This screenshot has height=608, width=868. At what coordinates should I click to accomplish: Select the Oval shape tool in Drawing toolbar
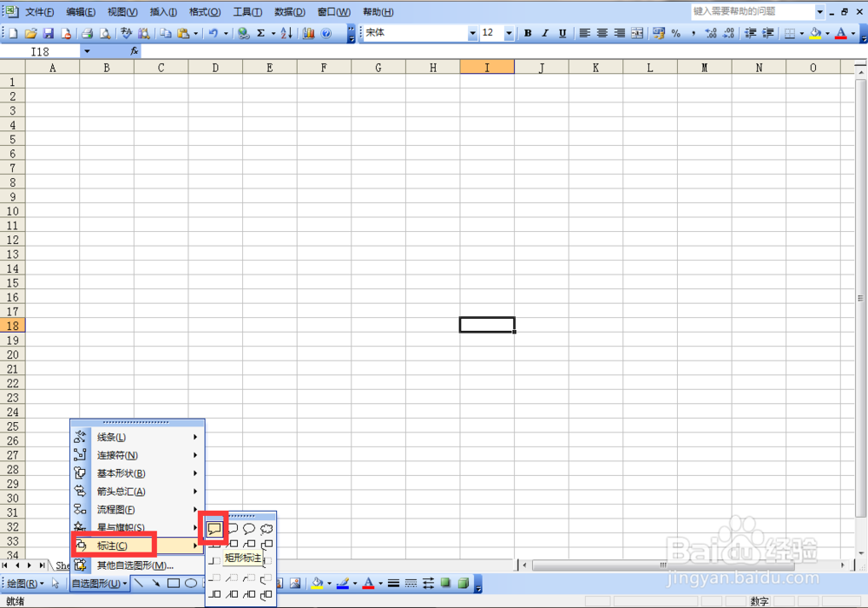(x=192, y=583)
